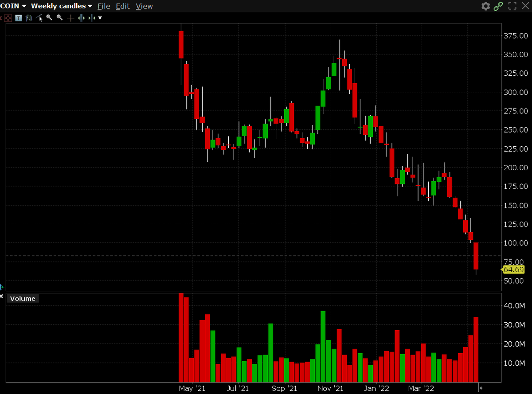Click the 150.00 price axis label
The image size is (532, 394).
(516, 205)
